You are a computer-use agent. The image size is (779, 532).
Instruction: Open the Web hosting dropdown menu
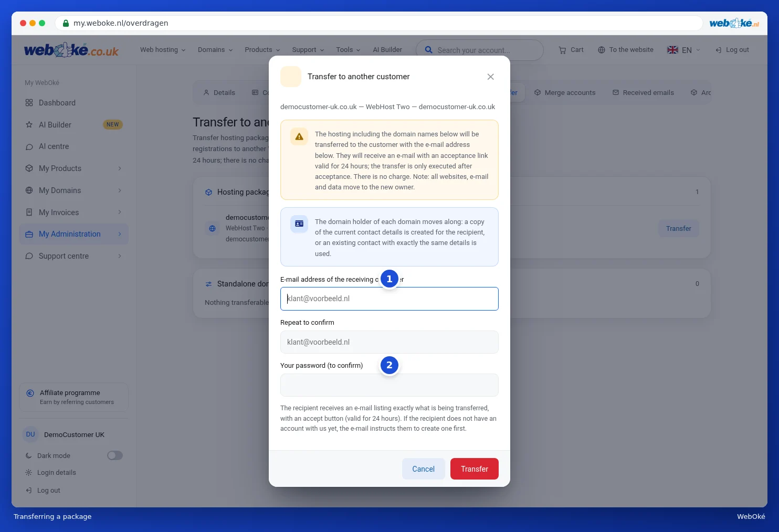163,50
